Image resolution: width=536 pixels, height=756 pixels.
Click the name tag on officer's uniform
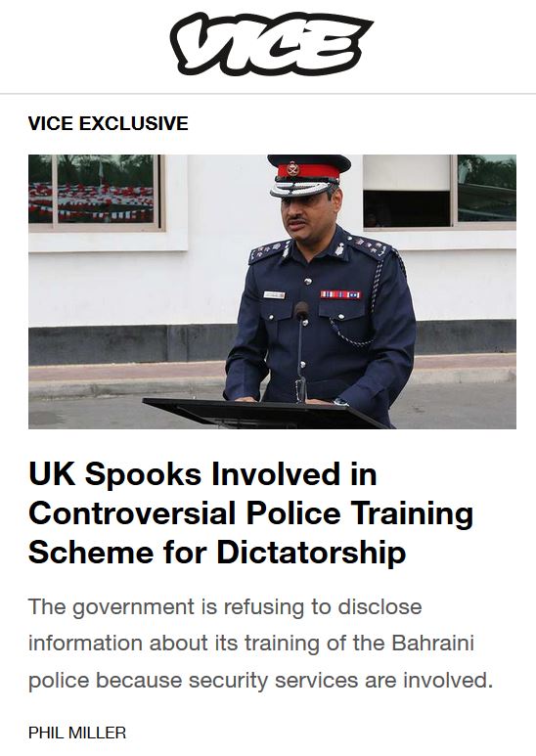(x=274, y=294)
